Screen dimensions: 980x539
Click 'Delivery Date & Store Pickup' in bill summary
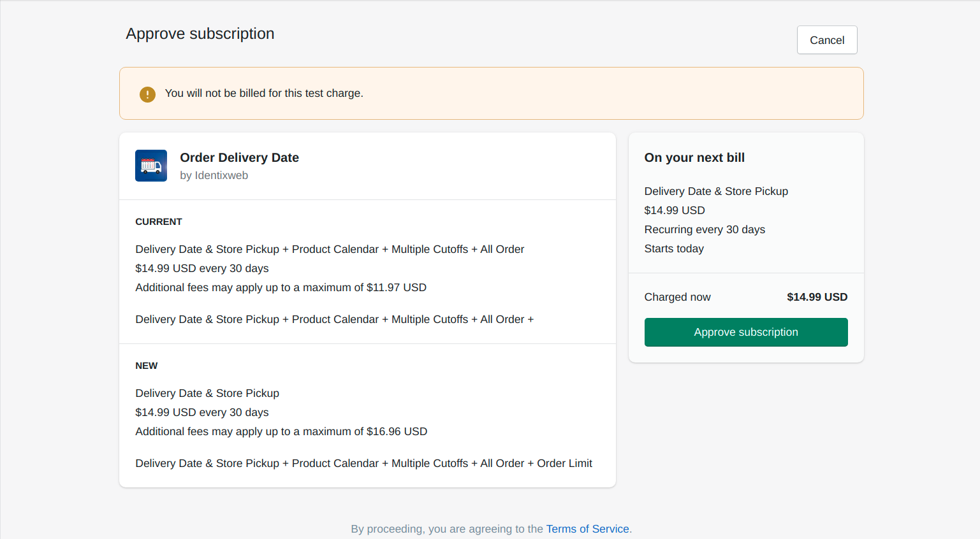coord(716,191)
